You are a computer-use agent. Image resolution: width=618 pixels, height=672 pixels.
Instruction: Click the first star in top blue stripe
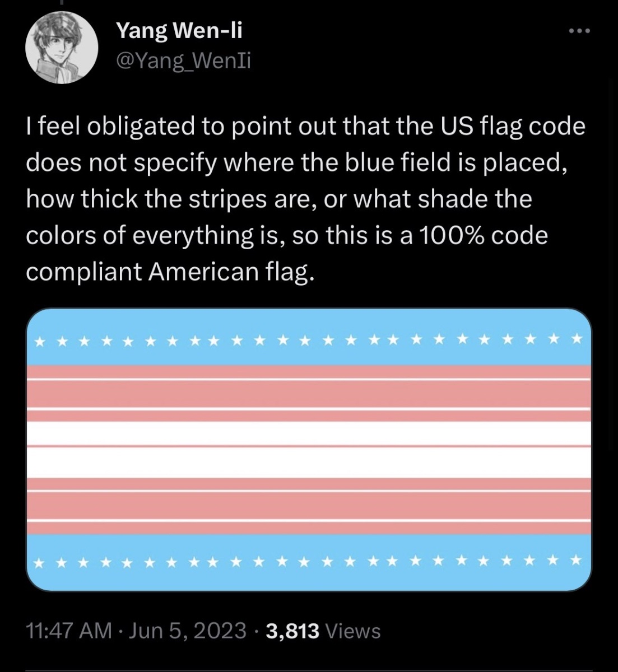coord(39,339)
